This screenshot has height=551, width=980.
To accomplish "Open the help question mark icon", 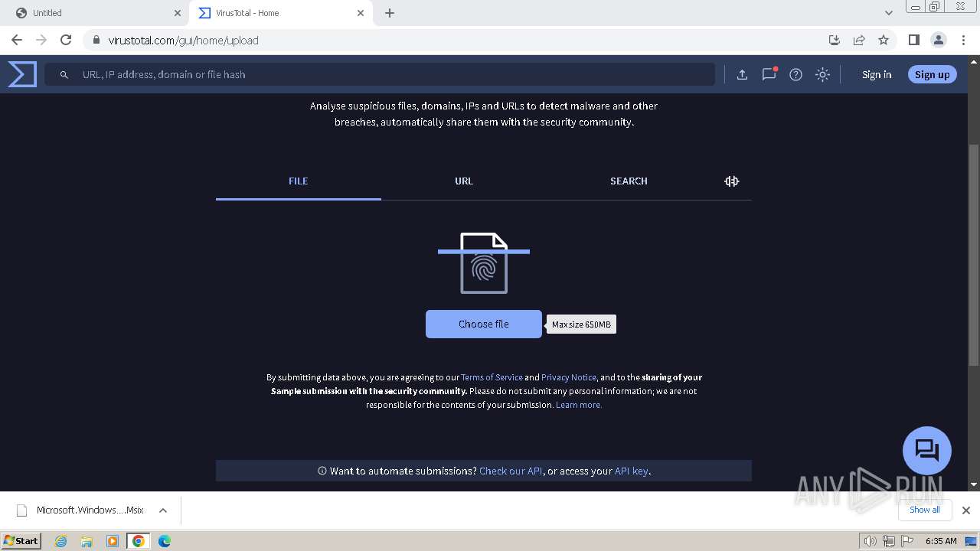I will pyautogui.click(x=796, y=74).
